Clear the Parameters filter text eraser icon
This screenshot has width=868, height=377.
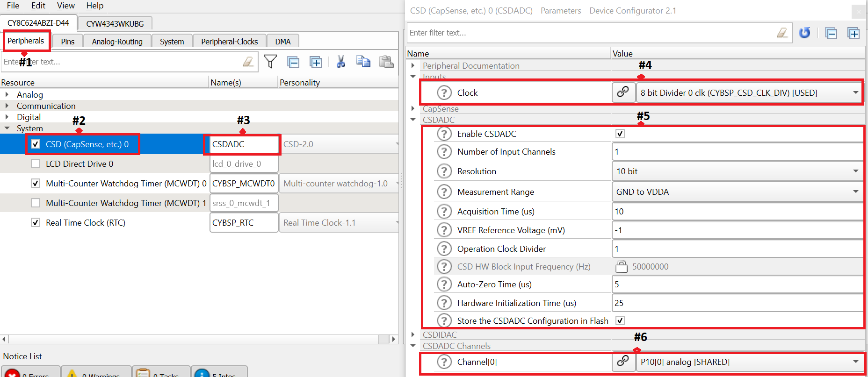[782, 33]
